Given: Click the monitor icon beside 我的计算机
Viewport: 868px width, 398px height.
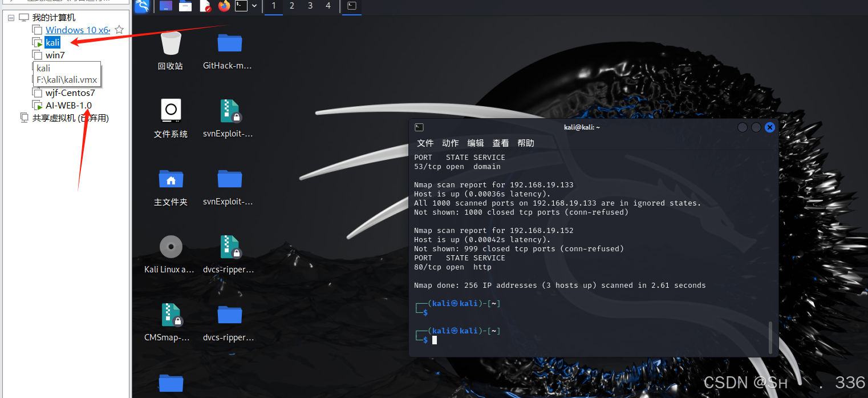Looking at the screenshot, I should click(24, 18).
